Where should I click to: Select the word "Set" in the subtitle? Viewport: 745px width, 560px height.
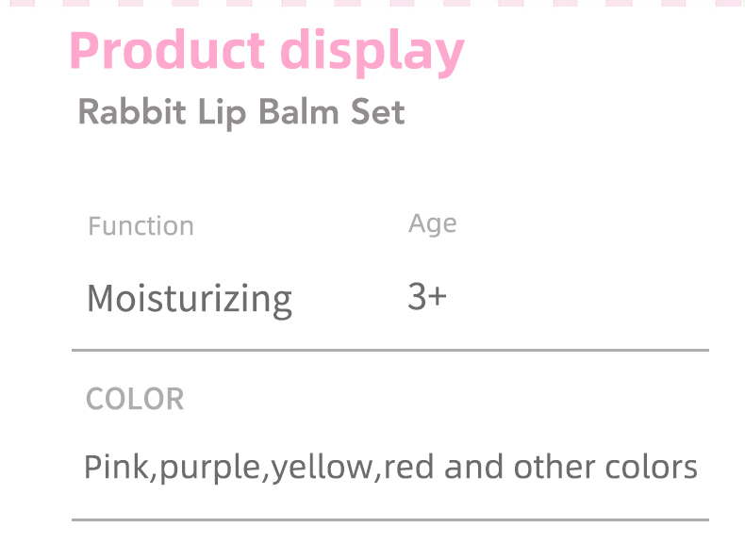pyautogui.click(x=377, y=112)
